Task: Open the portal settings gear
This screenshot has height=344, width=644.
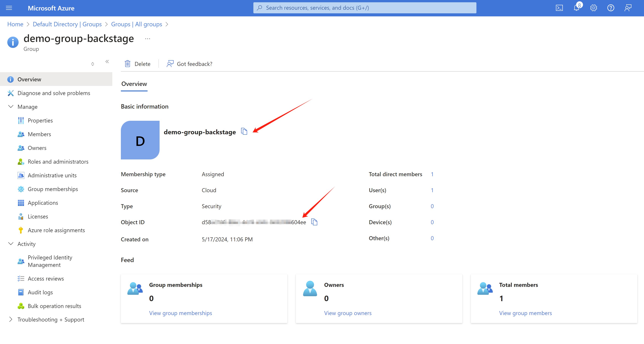Action: coord(593,8)
